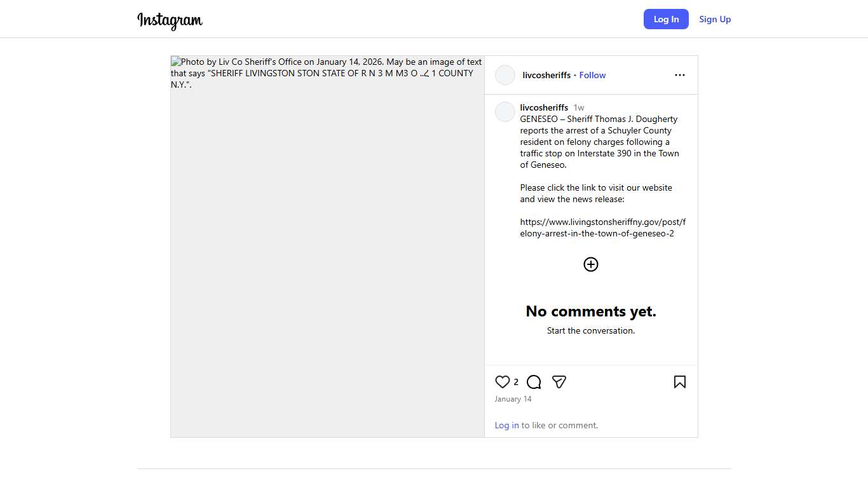The height and width of the screenshot is (488, 868).
Task: Expand more comments with plus circle icon
Action: pos(591,264)
